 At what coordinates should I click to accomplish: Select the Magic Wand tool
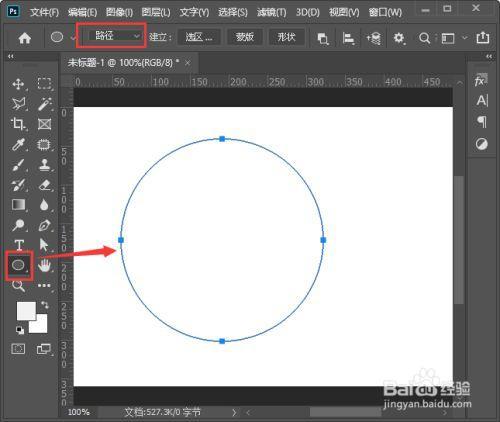pyautogui.click(x=44, y=104)
